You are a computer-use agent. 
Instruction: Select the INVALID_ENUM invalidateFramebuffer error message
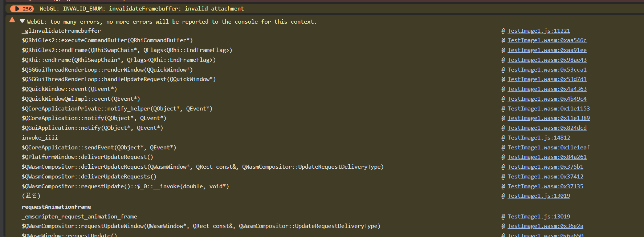click(x=142, y=9)
